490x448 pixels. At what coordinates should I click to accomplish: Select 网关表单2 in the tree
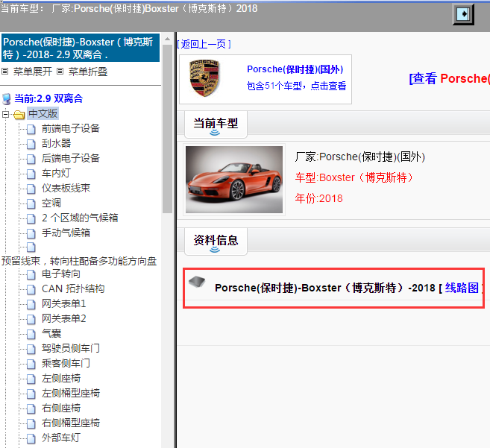click(x=63, y=318)
